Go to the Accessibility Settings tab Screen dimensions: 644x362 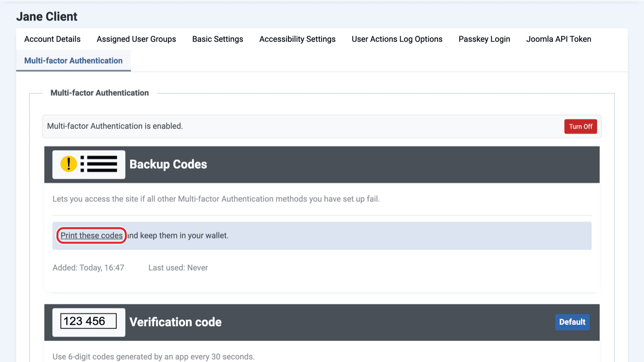point(298,39)
